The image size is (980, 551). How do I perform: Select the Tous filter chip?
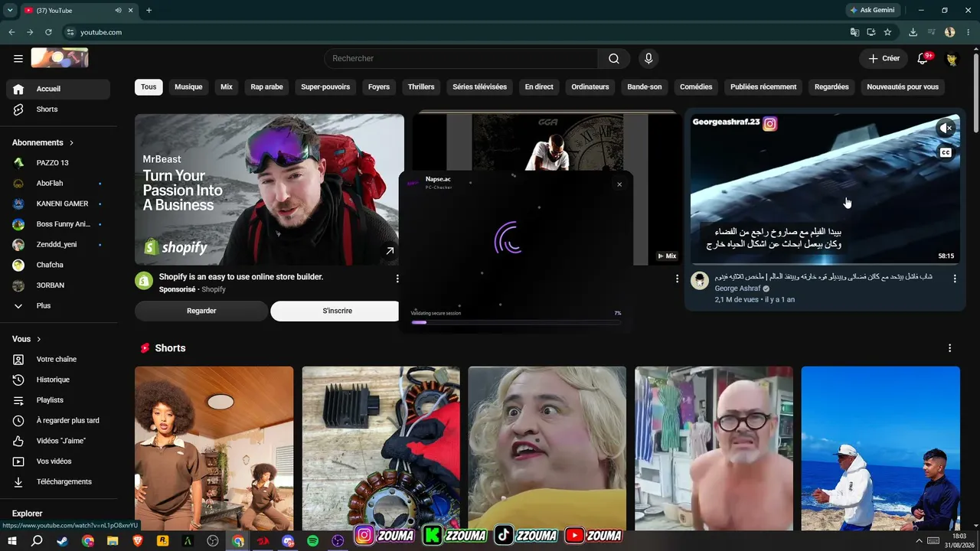(x=149, y=87)
